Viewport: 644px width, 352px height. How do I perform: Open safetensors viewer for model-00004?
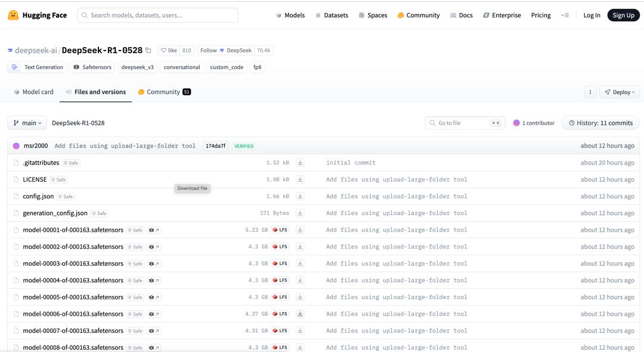tap(154, 281)
